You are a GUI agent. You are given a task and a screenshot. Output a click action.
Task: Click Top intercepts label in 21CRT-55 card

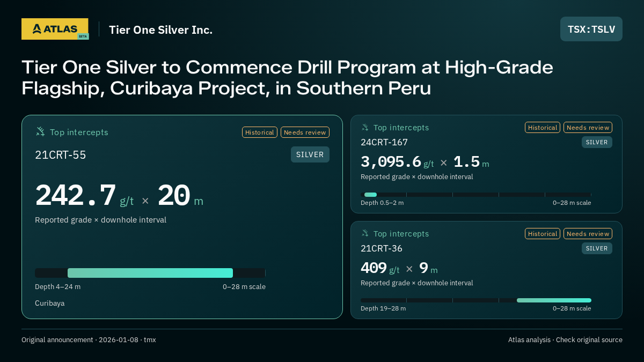click(79, 132)
